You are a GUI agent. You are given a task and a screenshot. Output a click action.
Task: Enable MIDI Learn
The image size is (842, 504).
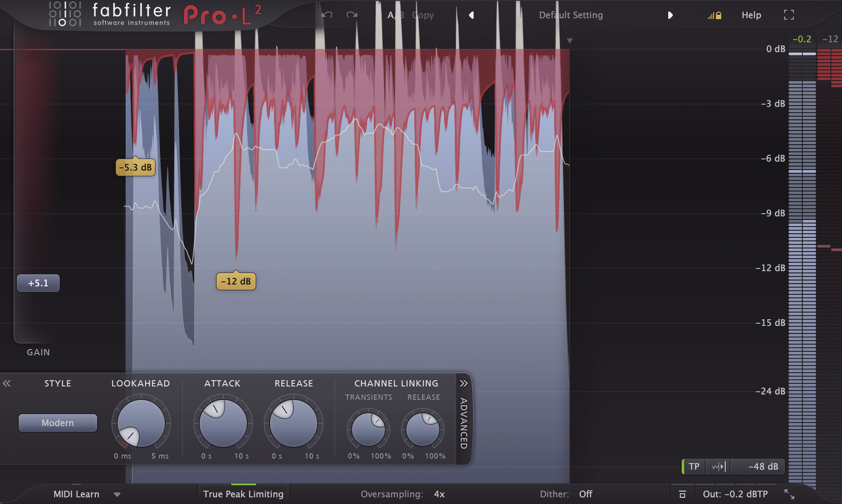(76, 494)
